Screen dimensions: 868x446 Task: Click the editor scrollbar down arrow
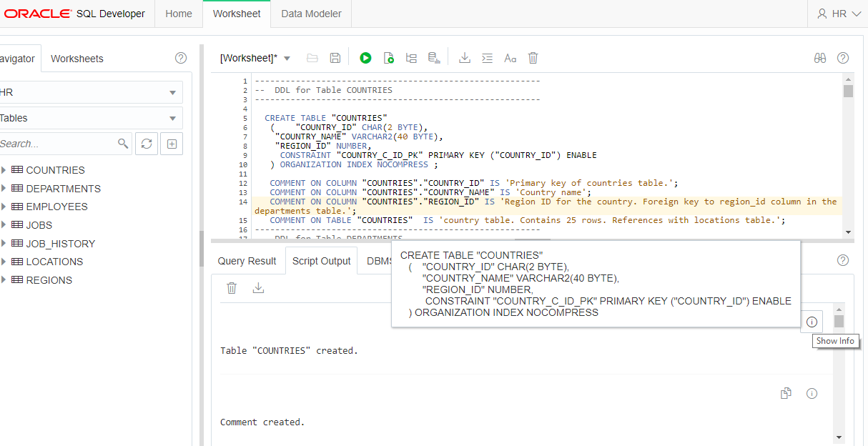click(848, 232)
